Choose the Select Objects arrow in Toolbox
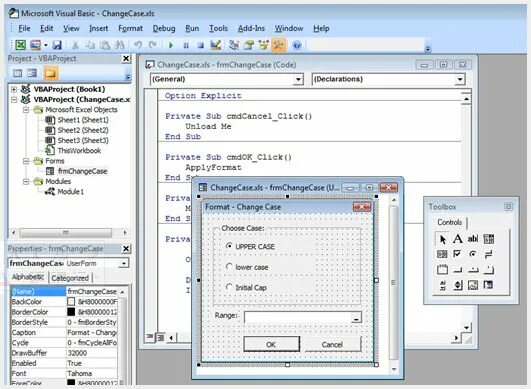531x389 pixels. [x=442, y=239]
